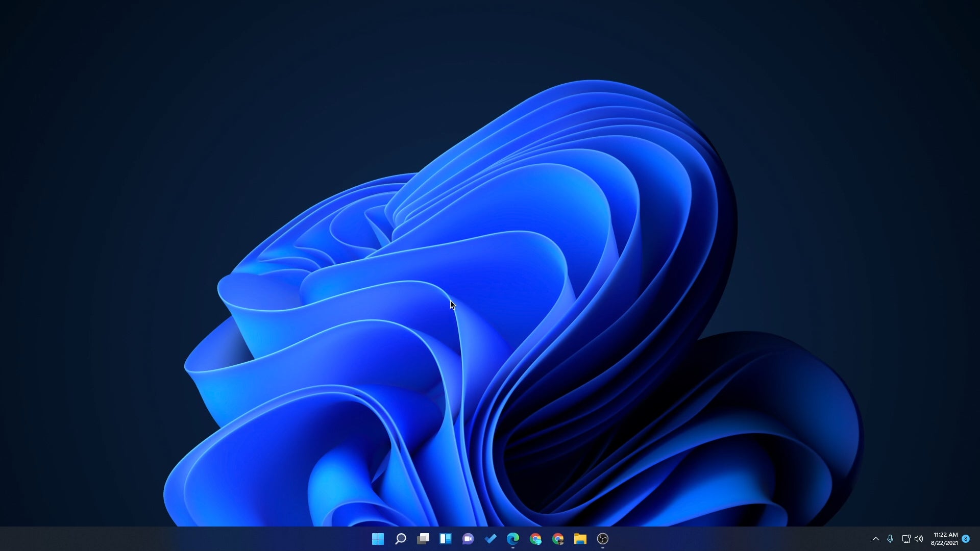Open Task View on the taskbar
The width and height of the screenshot is (980, 551).
tap(423, 539)
